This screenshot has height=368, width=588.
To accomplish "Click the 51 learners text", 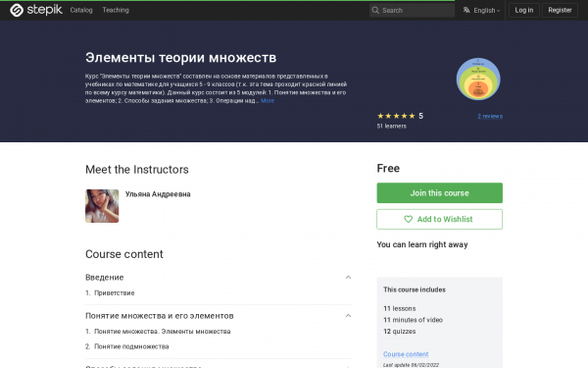I will pyautogui.click(x=391, y=127).
